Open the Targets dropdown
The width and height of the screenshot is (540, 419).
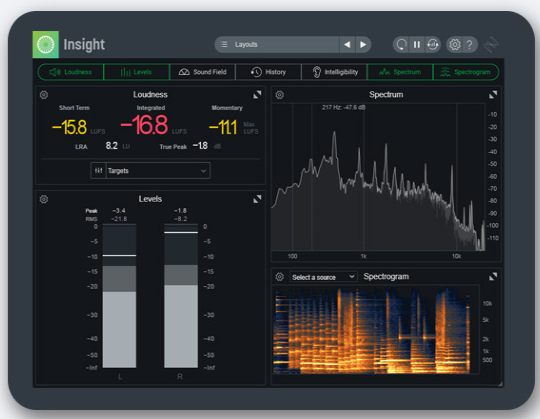[x=158, y=171]
